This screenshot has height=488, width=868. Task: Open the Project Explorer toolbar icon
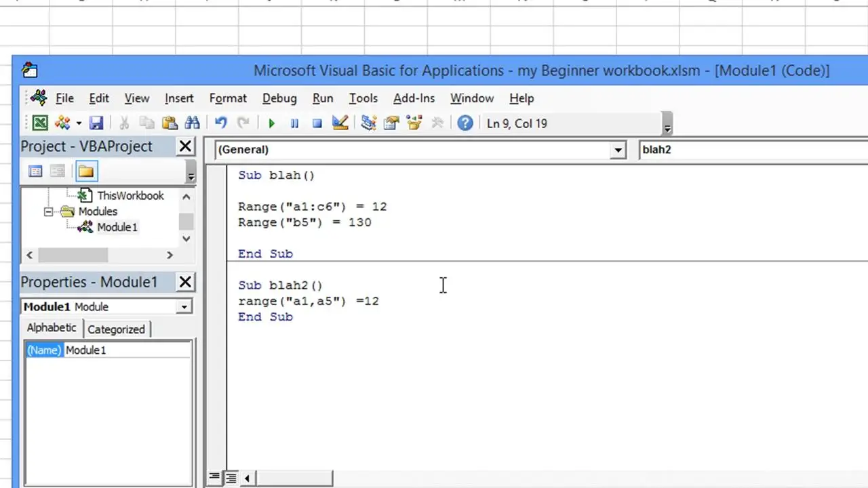click(368, 123)
